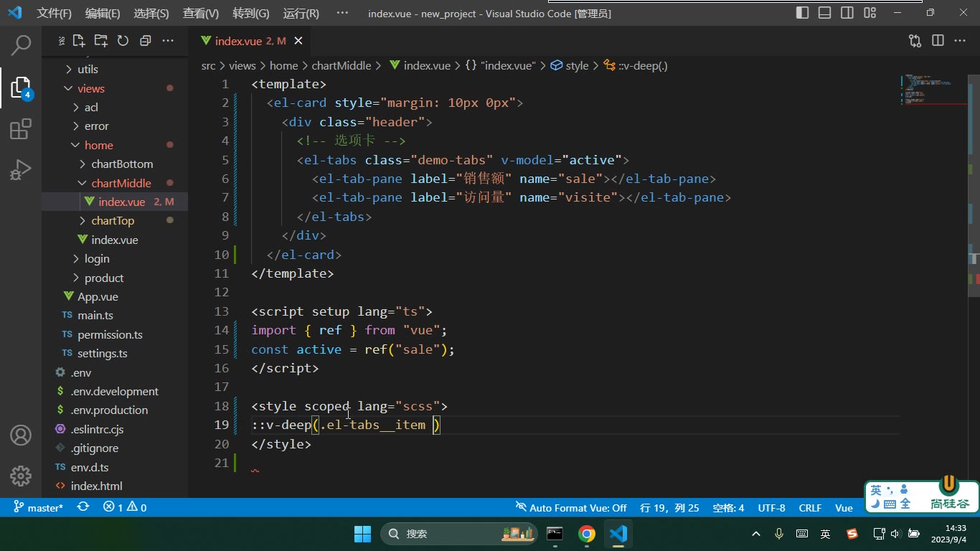Open the Explorer view icon

click(x=21, y=88)
